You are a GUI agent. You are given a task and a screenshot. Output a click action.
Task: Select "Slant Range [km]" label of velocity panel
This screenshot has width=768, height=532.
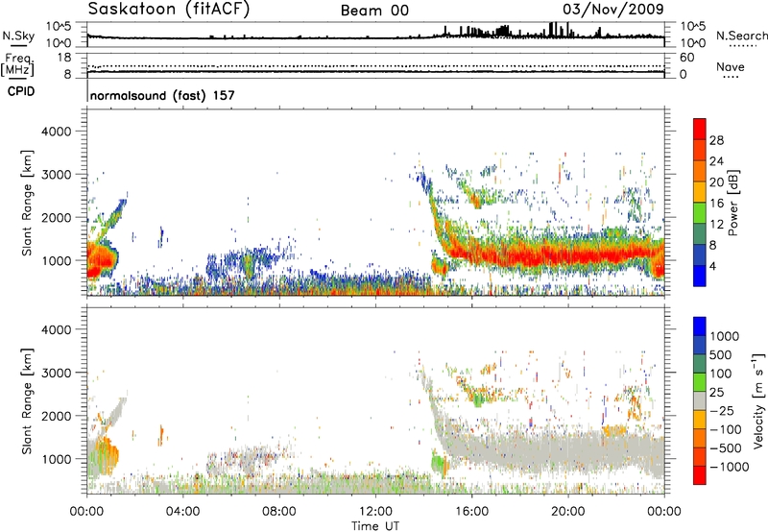pyautogui.click(x=27, y=401)
